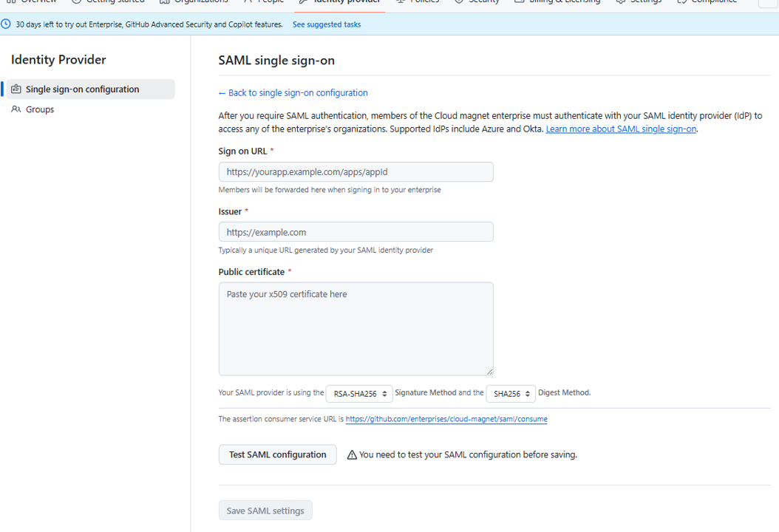Switch to the Policies tab

418,1
